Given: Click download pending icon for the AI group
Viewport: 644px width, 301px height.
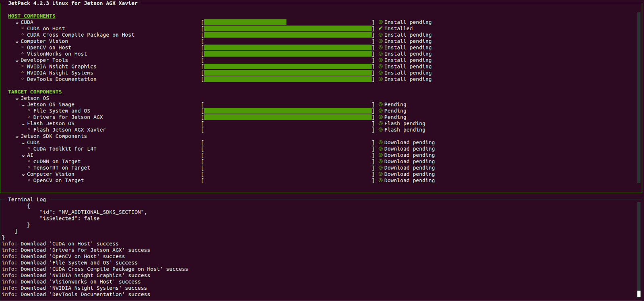Looking at the screenshot, I should click(380, 155).
